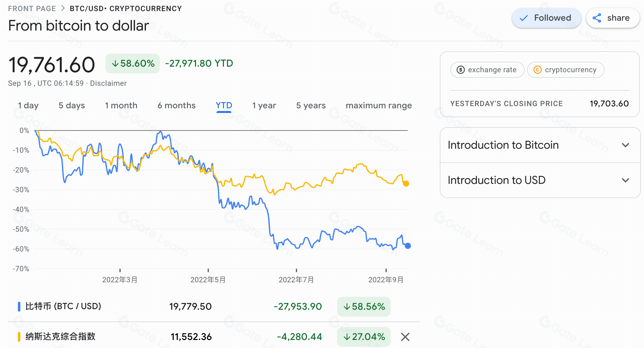Click the Followed checkmark button
This screenshot has width=644, height=348.
pyautogui.click(x=547, y=18)
